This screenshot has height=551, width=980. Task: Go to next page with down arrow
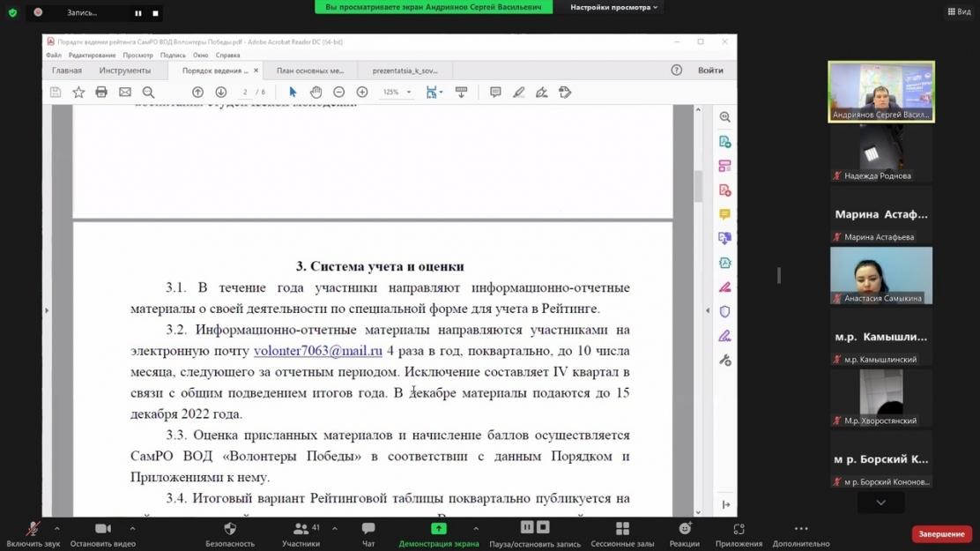pyautogui.click(x=220, y=93)
